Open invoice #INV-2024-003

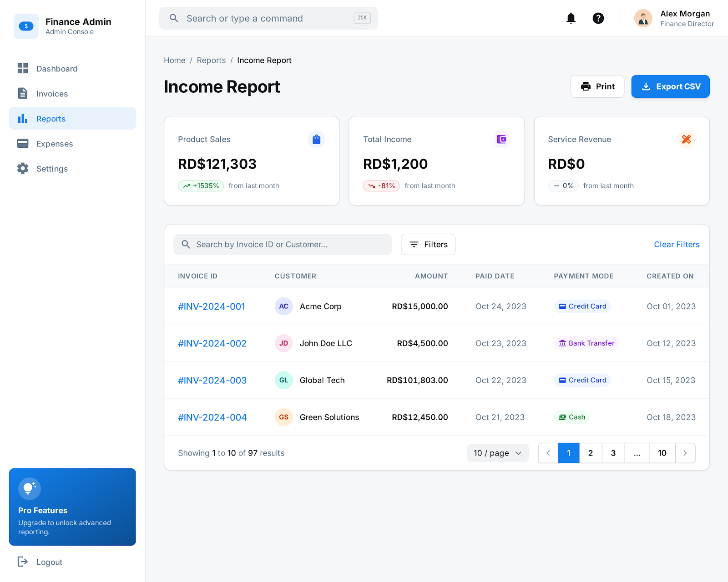(x=212, y=381)
